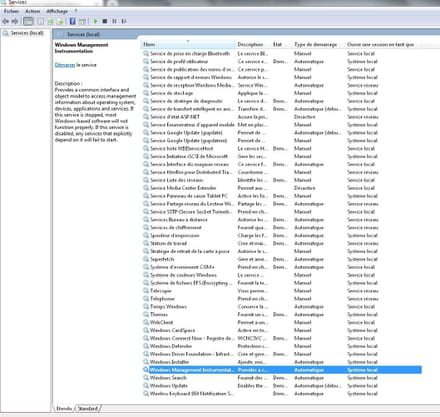Screen dimensions: 440x417
Task: Select the Windows Update service row
Action: click(x=282, y=386)
